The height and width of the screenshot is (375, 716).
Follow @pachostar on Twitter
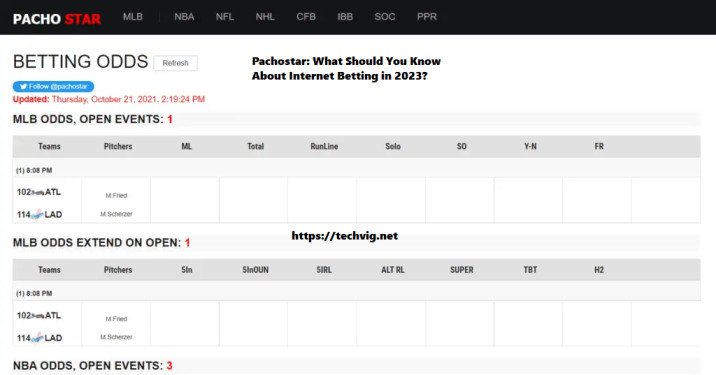[x=53, y=86]
